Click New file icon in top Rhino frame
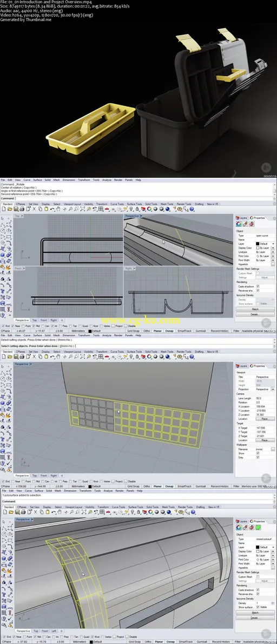 click(4, 209)
